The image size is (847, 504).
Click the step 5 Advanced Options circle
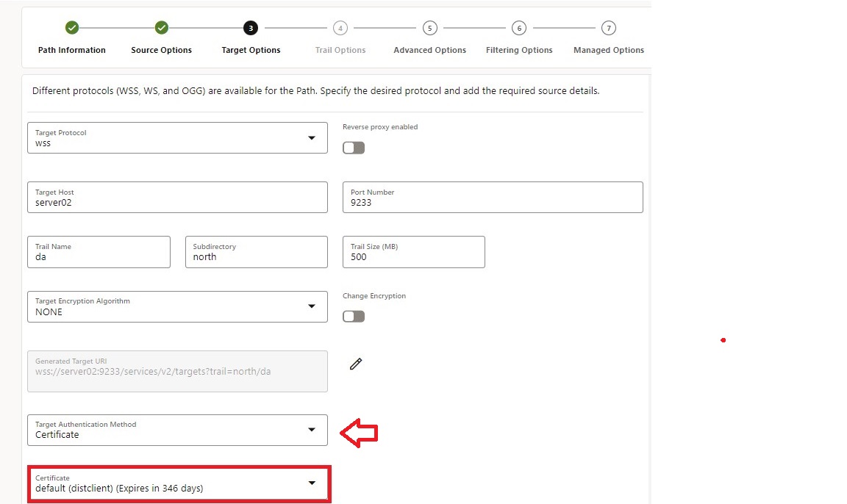[429, 28]
